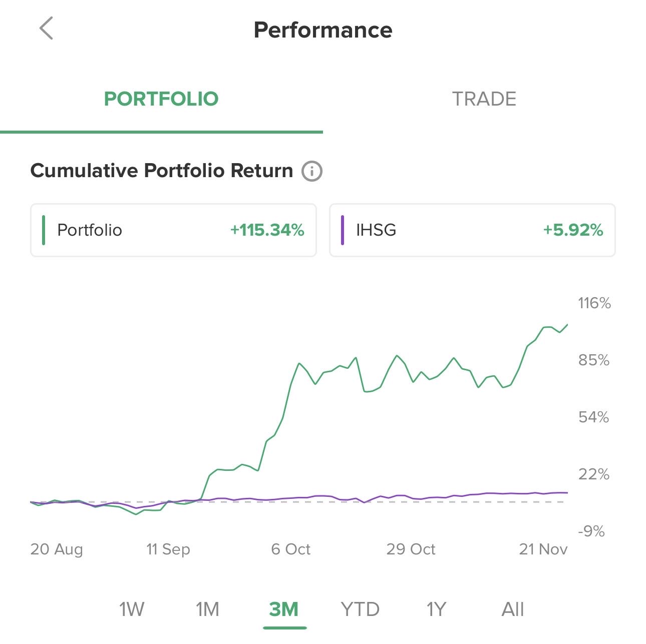Select the PORTFOLIO tab
The image size is (646, 644).
coord(161,99)
